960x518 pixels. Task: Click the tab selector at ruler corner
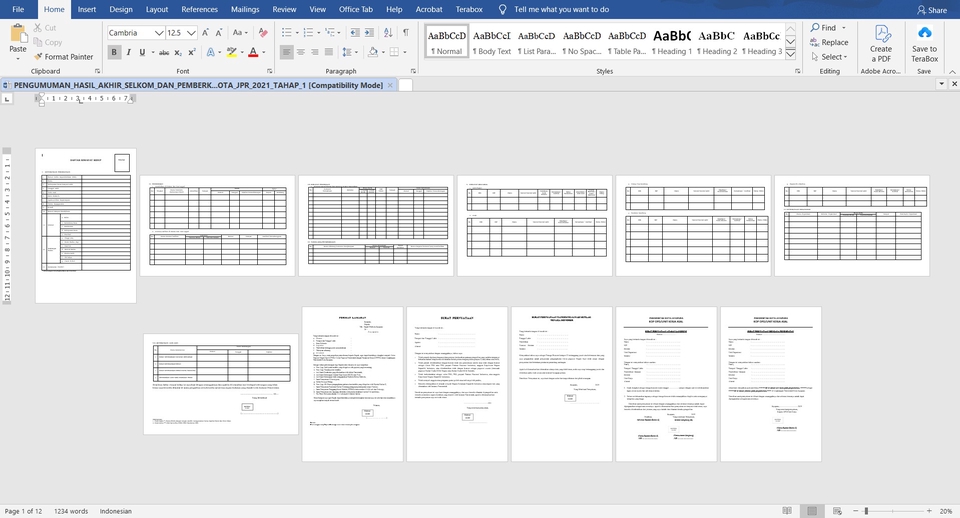(x=7, y=99)
